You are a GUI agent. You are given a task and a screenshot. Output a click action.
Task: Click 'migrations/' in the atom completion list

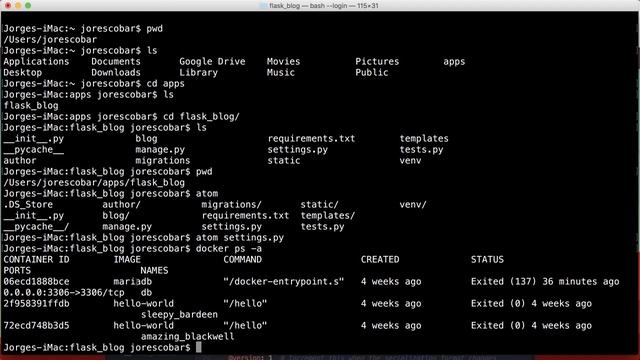coord(231,205)
